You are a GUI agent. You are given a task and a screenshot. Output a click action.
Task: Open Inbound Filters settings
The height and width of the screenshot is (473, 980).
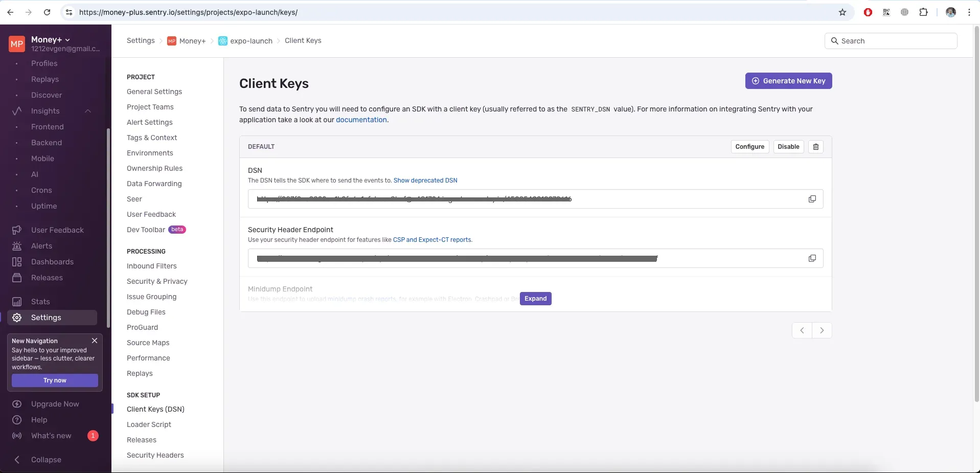152,266
